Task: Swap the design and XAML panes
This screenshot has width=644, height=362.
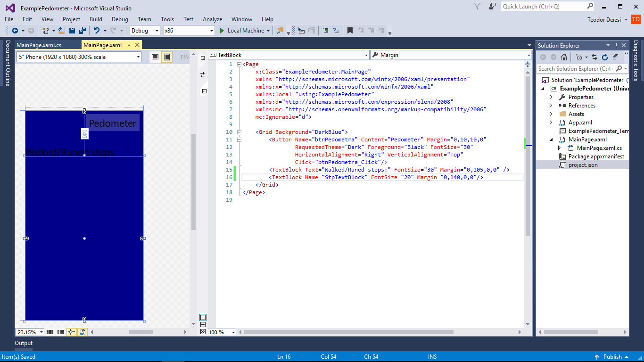Action: pos(203,74)
